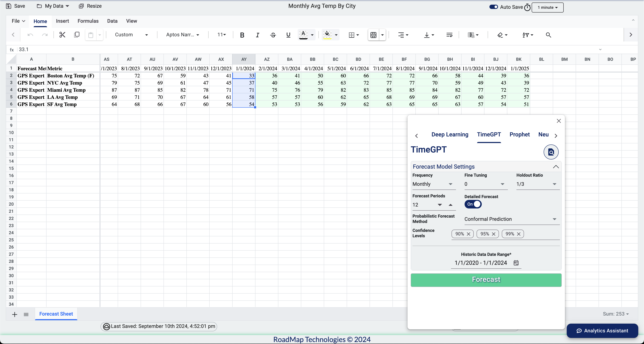Click the scissors Cut icon

point(62,35)
